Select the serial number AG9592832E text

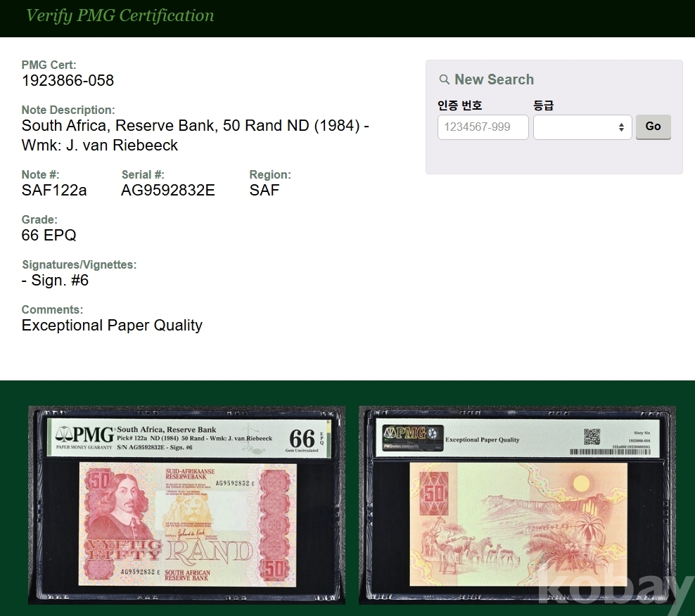coord(168,190)
